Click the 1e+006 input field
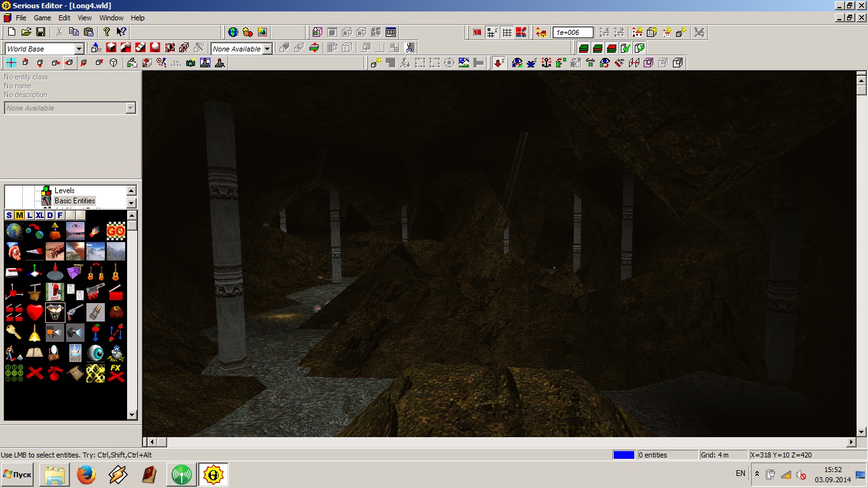This screenshot has height=488, width=868. click(x=573, y=32)
